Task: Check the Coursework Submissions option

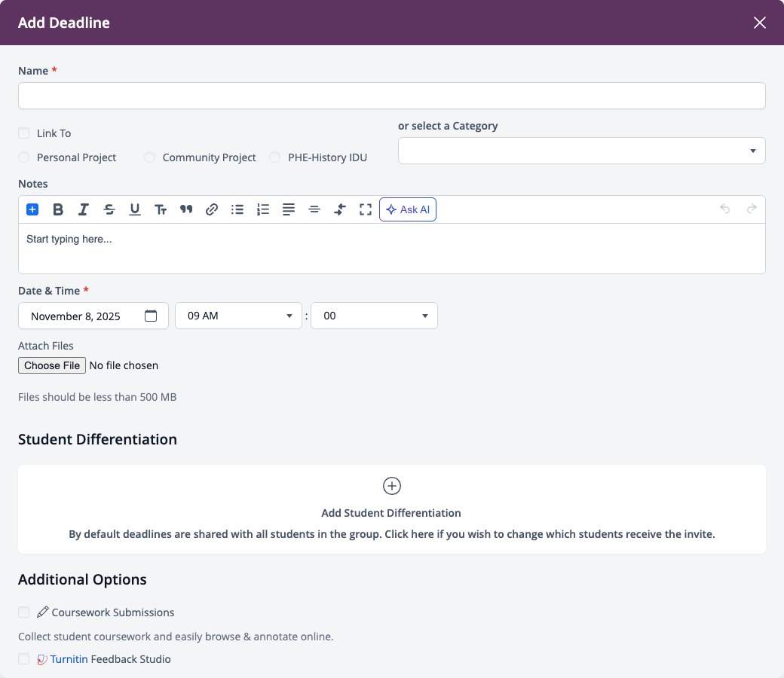Action: pyautogui.click(x=23, y=612)
